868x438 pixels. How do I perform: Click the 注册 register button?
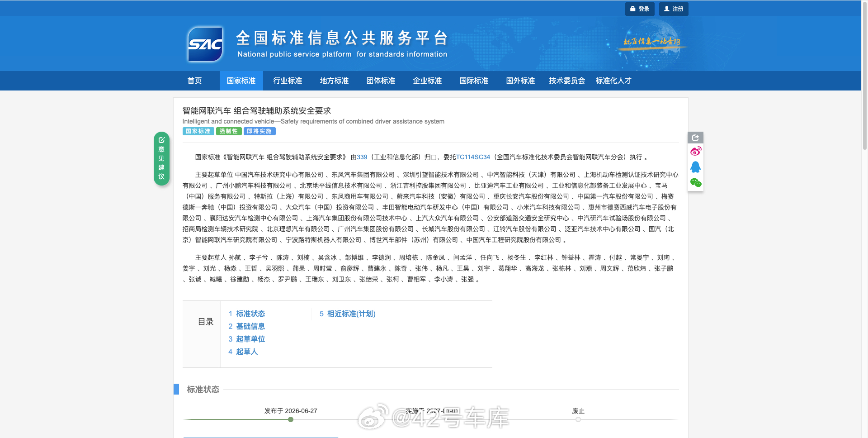point(674,9)
